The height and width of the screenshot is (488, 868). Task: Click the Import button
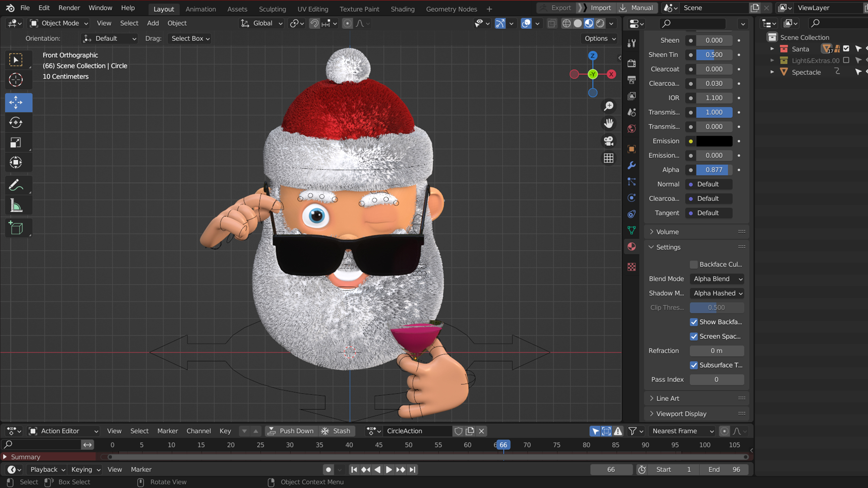(596, 8)
